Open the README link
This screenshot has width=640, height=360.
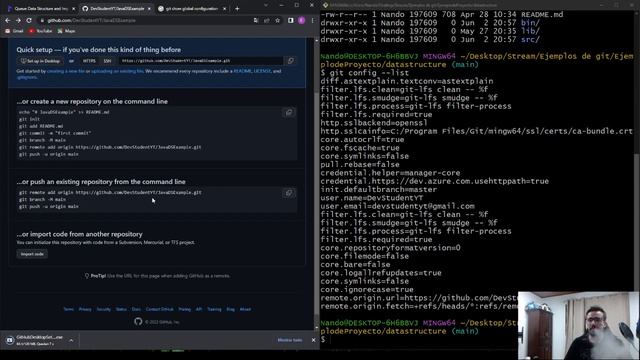pyautogui.click(x=242, y=71)
